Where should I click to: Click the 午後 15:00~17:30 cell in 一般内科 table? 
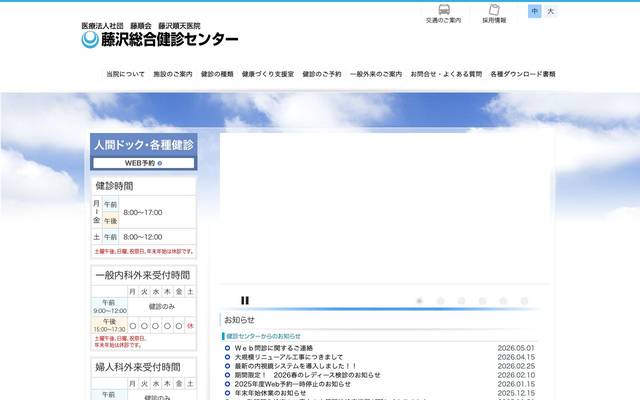[109, 325]
